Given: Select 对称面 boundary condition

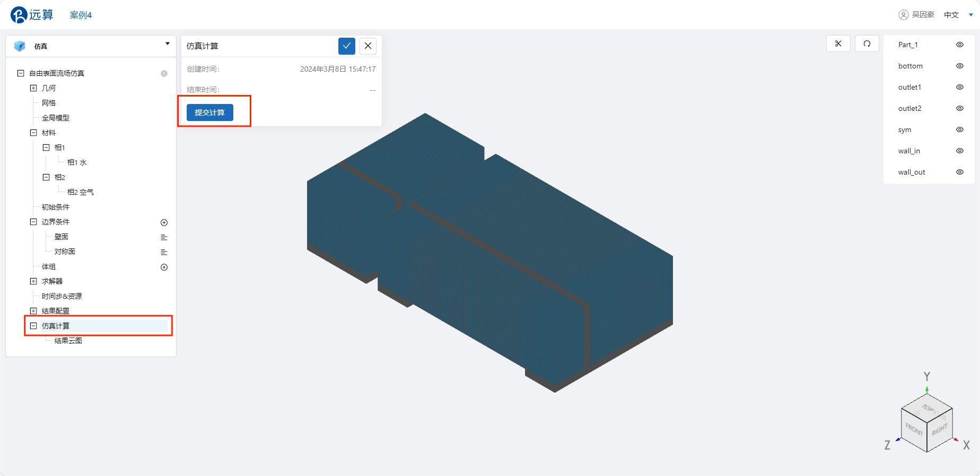Looking at the screenshot, I should [x=65, y=252].
